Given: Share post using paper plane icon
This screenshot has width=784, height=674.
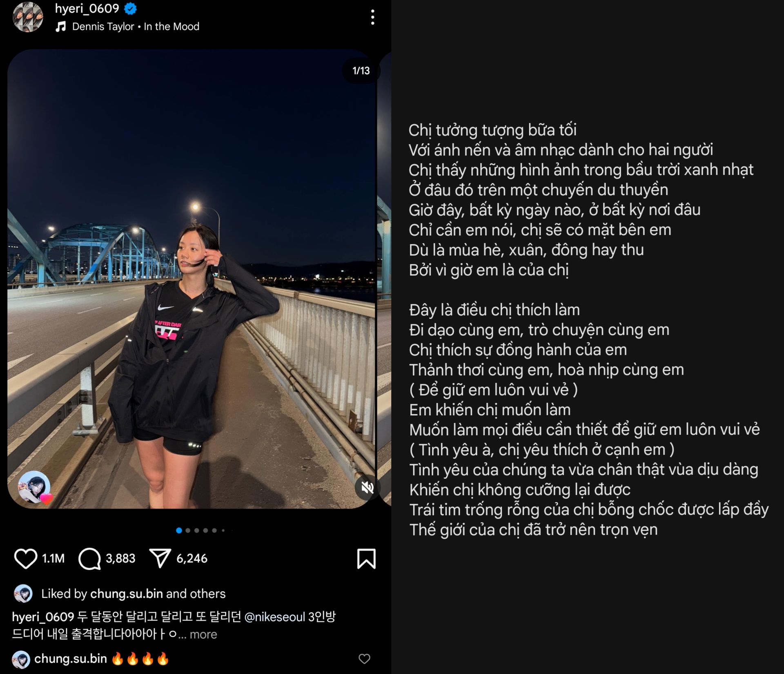Looking at the screenshot, I should coord(160,558).
